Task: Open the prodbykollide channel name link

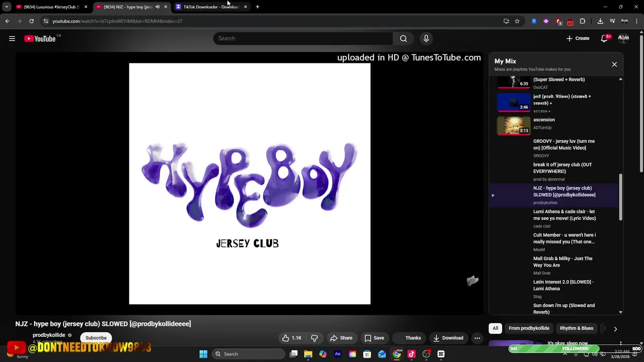Action: 49,335
